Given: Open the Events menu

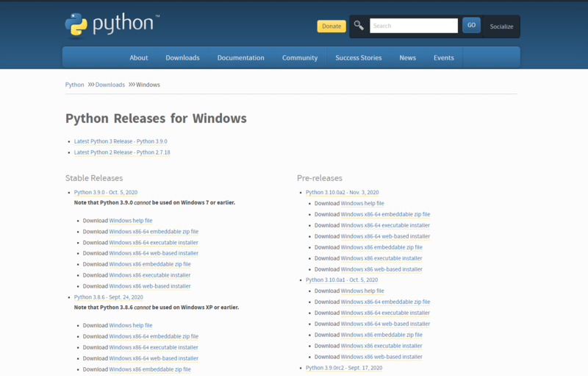Looking at the screenshot, I should tap(444, 58).
